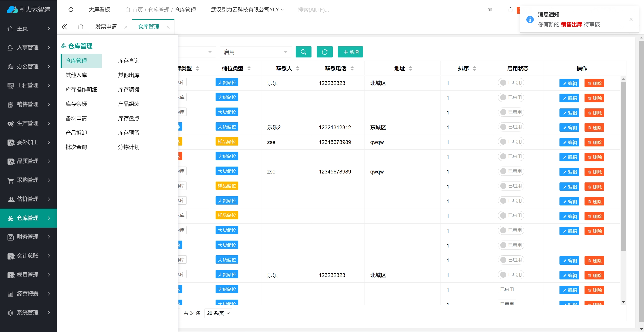Click the green search magnifier button

click(x=303, y=52)
